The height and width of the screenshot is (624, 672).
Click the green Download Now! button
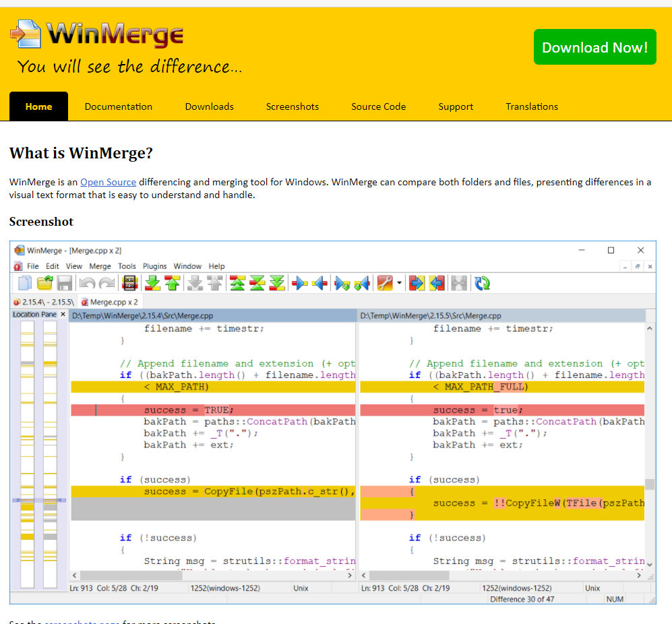595,47
